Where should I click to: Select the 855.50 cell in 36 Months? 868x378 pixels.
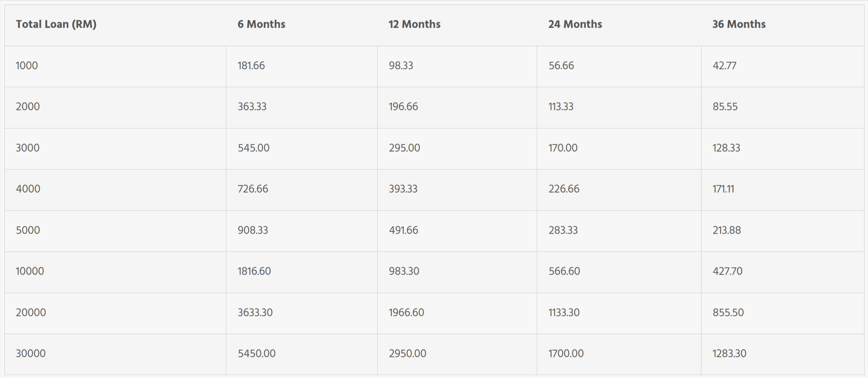coord(728,312)
